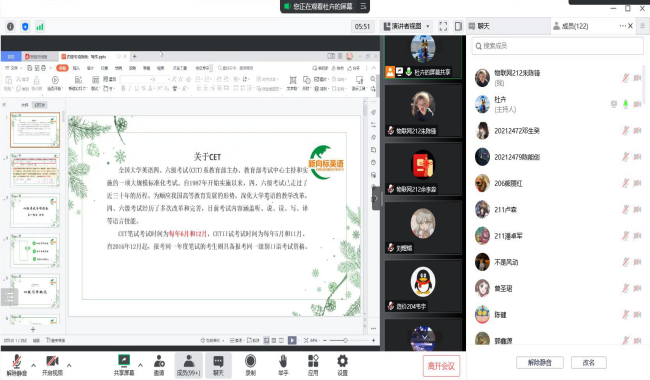Switch to the chat tab
Viewport: 650px width, 380px height.
pos(479,26)
